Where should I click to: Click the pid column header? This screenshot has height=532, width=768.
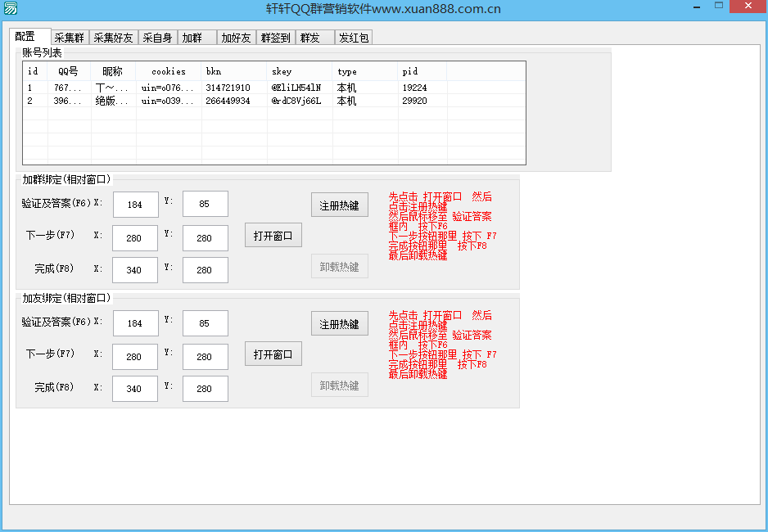tap(422, 71)
